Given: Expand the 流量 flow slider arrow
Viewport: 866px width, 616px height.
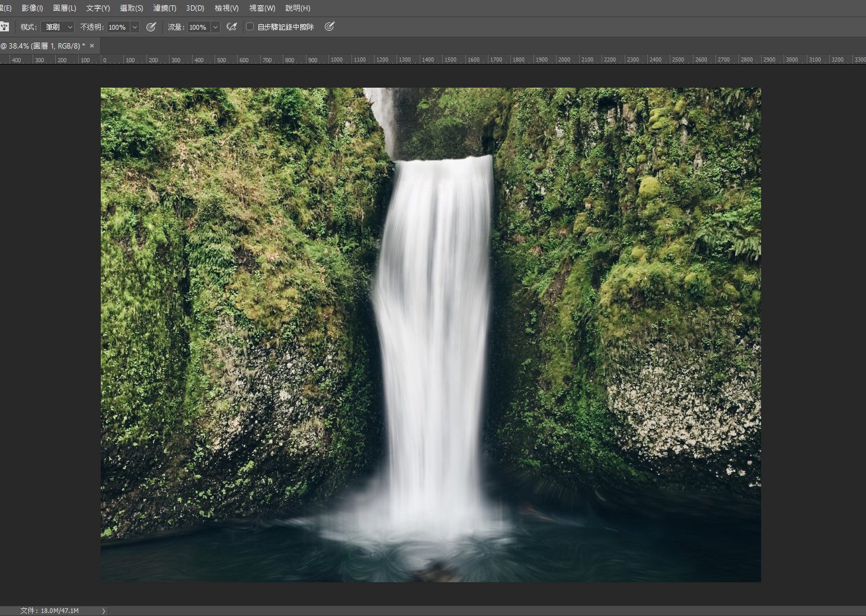Looking at the screenshot, I should (215, 27).
